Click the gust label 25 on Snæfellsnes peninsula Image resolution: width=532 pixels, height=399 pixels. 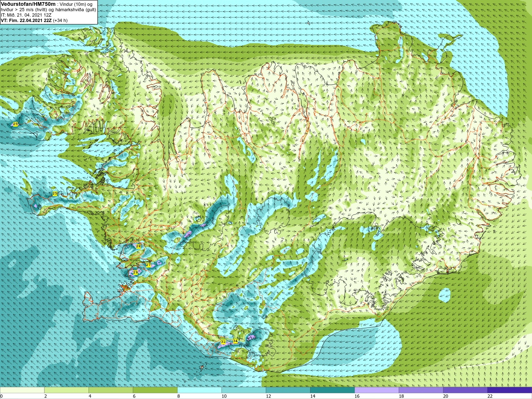pos(54,194)
